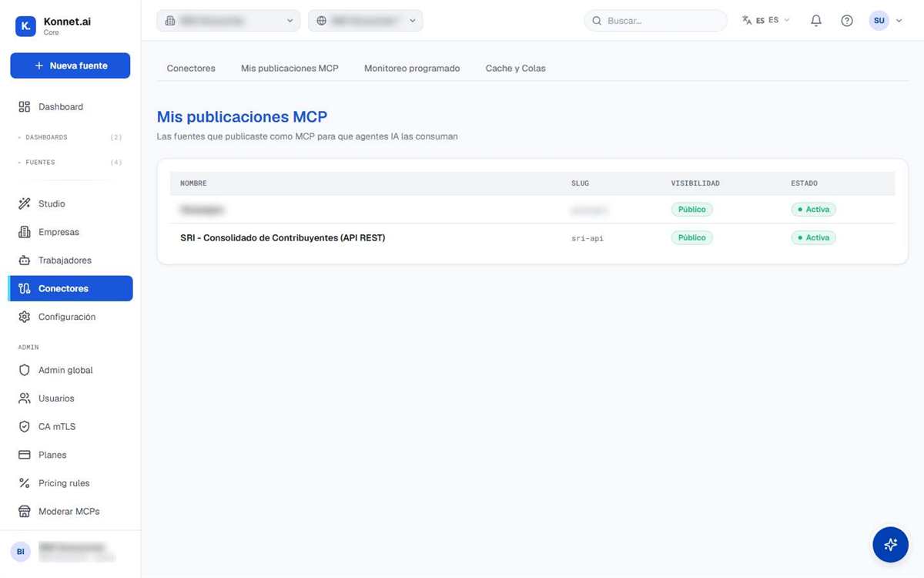Open Pricing rules in the sidebar
The width and height of the screenshot is (924, 578).
70,483
